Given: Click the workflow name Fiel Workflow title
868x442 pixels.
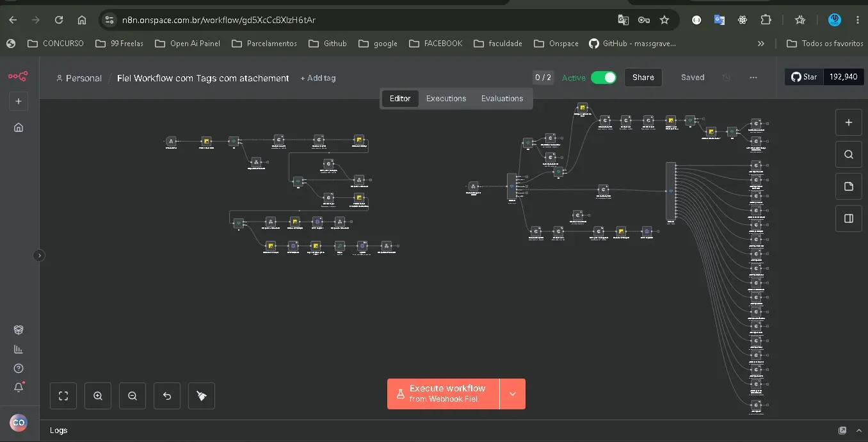Looking at the screenshot, I should pyautogui.click(x=203, y=78).
